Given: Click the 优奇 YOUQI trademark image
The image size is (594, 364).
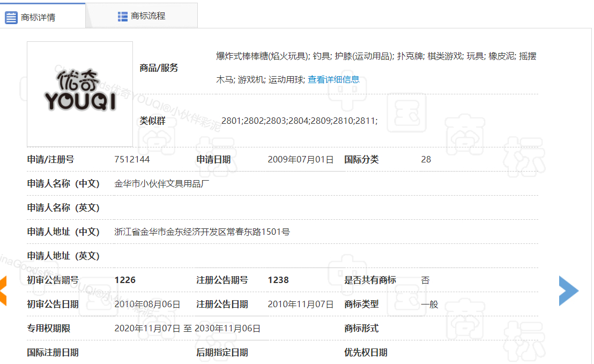Looking at the screenshot, I should 80,94.
